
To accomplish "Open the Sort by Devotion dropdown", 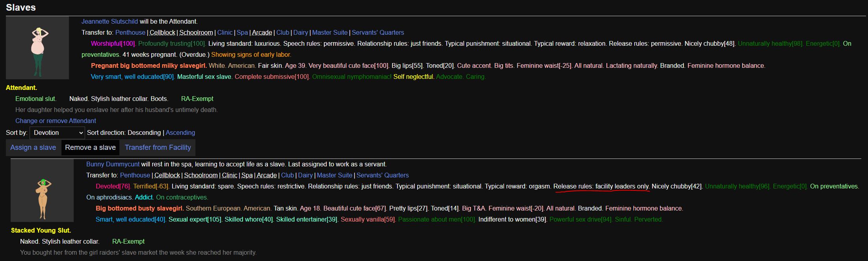I will tap(57, 133).
